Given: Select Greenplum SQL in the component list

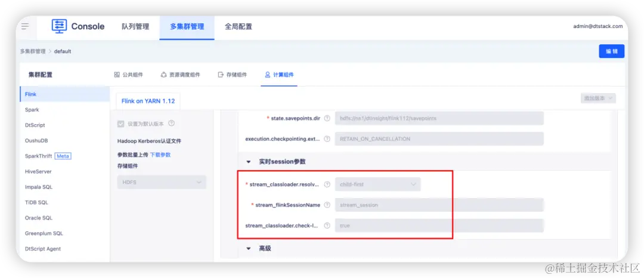Looking at the screenshot, I should [x=64, y=233].
